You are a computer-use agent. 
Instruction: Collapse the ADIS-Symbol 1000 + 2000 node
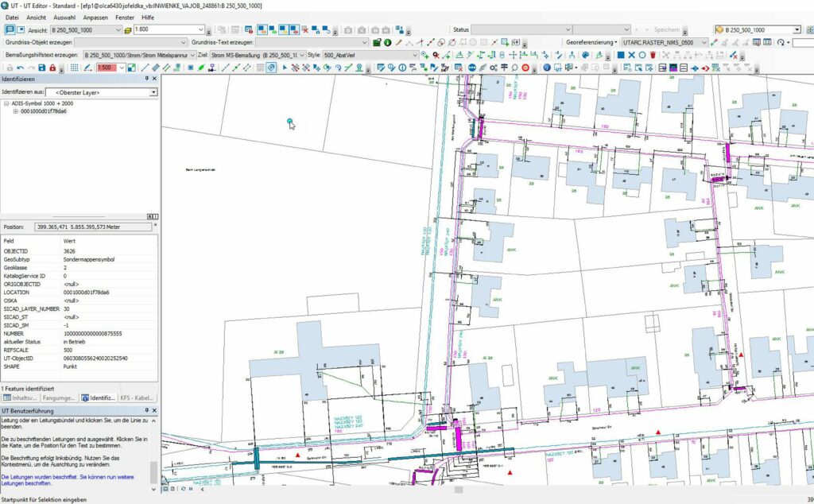(6, 104)
